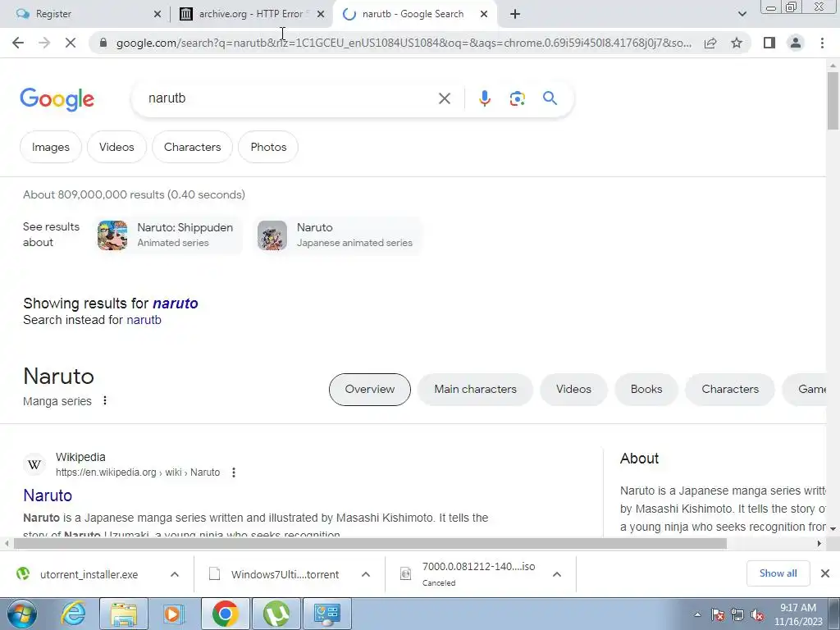Switch to uTorrent in taskbar
840x630 pixels.
[276, 614]
